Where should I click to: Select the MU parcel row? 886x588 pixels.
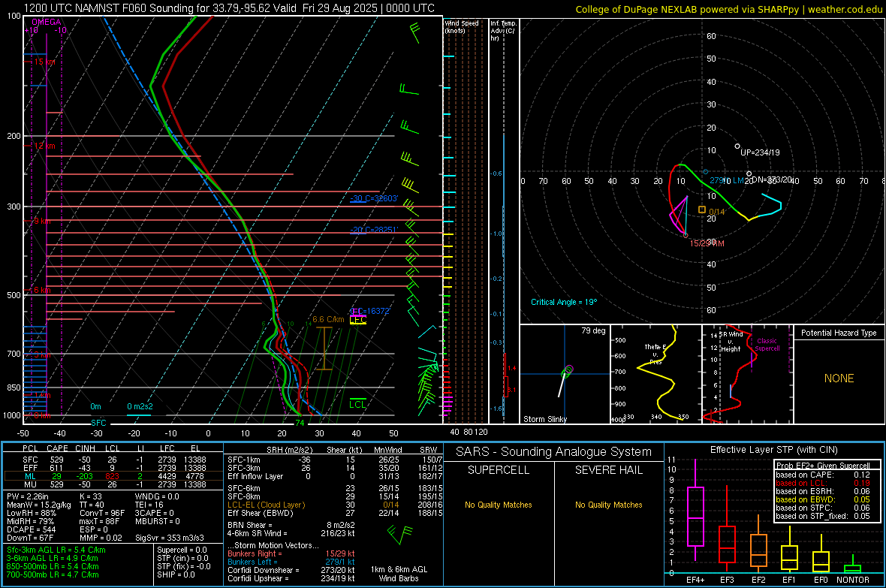pos(113,484)
